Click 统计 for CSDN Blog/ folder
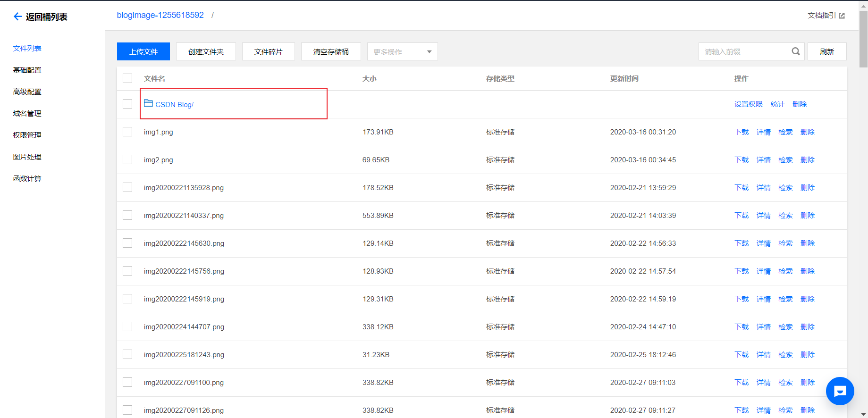This screenshot has height=418, width=868. 778,104
